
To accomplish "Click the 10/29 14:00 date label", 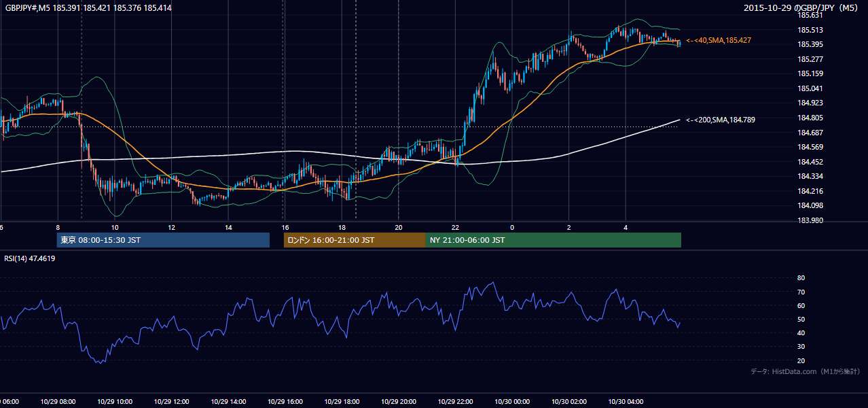I will [x=228, y=402].
